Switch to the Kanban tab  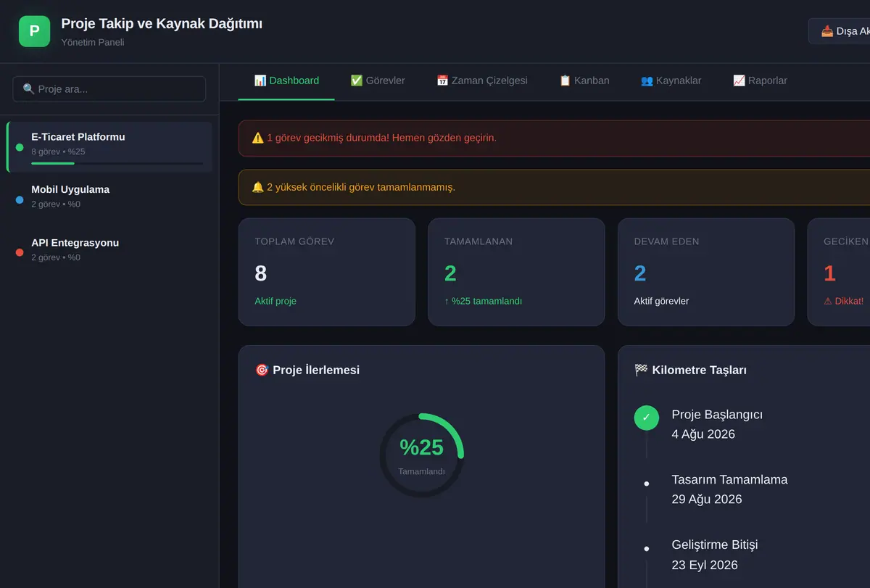[x=584, y=81]
